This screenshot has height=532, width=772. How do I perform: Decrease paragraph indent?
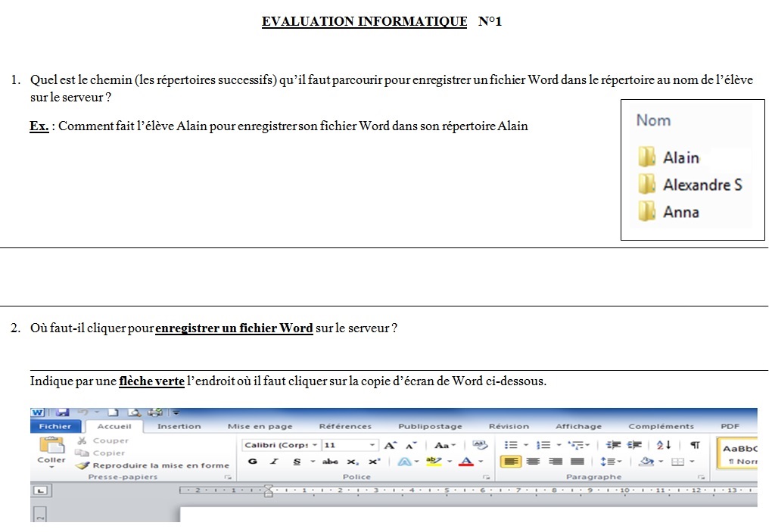click(613, 445)
